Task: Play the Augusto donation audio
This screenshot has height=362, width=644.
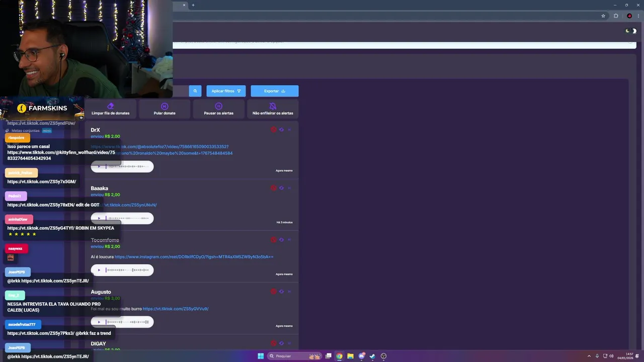Action: (99, 322)
